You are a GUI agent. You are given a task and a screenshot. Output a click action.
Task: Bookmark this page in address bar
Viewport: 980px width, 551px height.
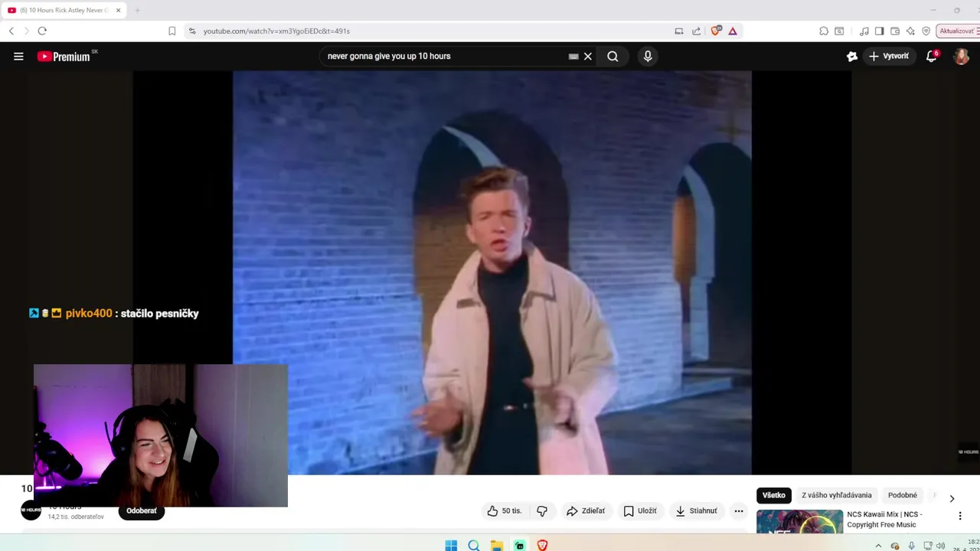coord(171,31)
